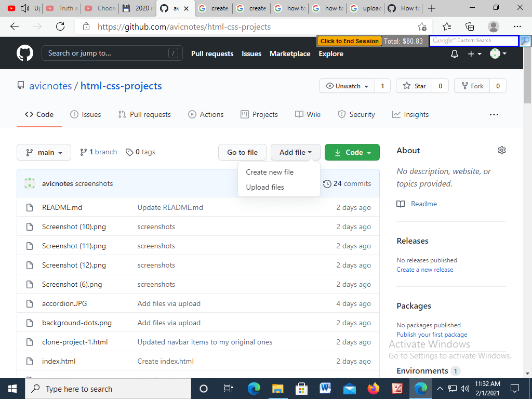Click the repository book icon beside avicnotes
The image size is (532, 399).
(20, 86)
